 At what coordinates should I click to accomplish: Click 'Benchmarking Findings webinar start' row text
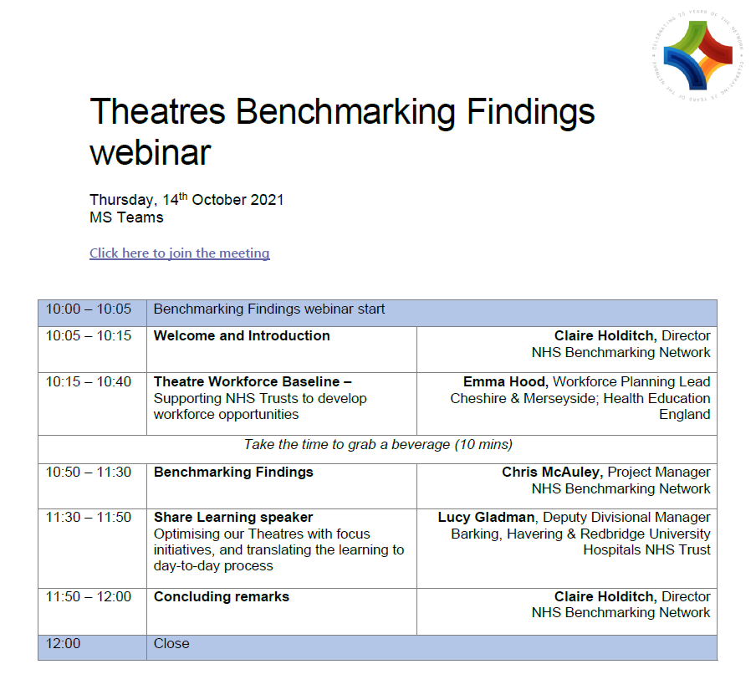click(269, 309)
